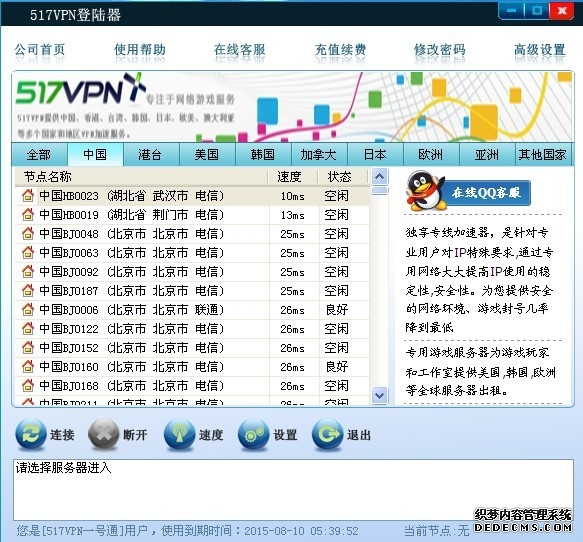Image resolution: width=583 pixels, height=542 pixels.
Task: Open the 其他国家 (Other countries) tab
Action: point(543,154)
